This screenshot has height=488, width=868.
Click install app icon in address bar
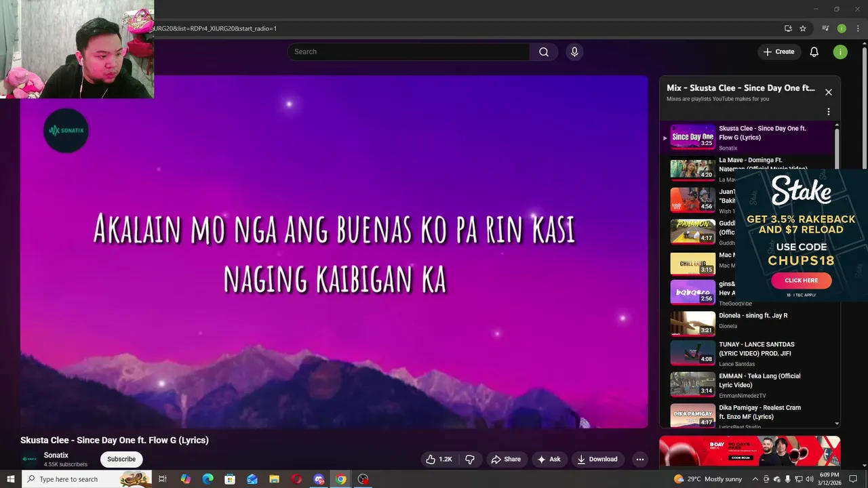pyautogui.click(x=788, y=28)
